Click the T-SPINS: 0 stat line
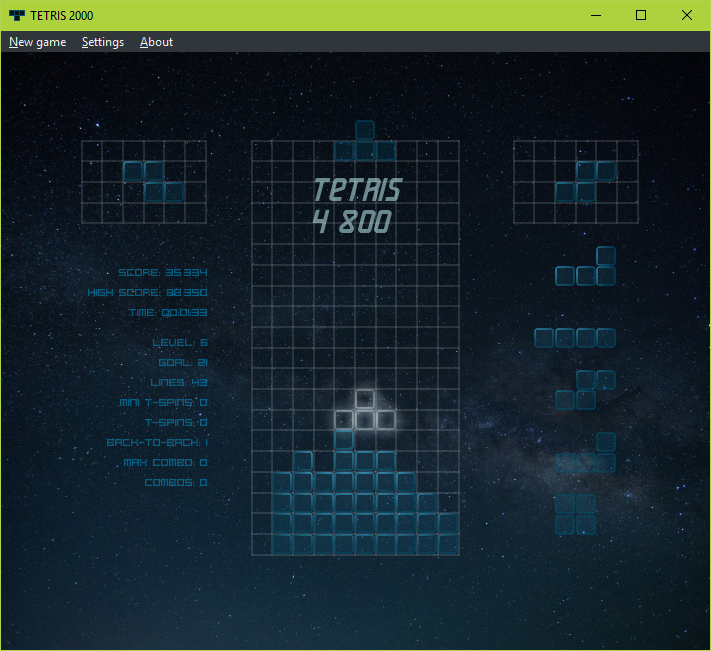 point(176,422)
